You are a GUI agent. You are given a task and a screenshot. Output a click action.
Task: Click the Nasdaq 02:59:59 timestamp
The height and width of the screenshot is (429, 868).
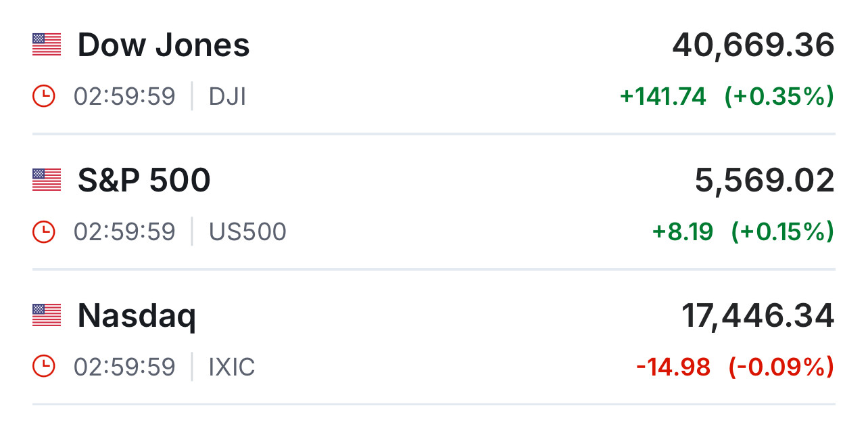click(x=124, y=367)
